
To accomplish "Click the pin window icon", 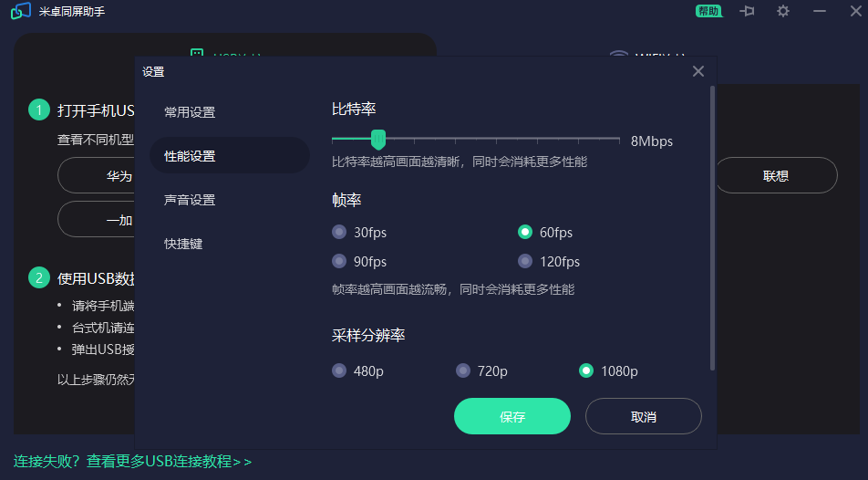I will pyautogui.click(x=748, y=11).
